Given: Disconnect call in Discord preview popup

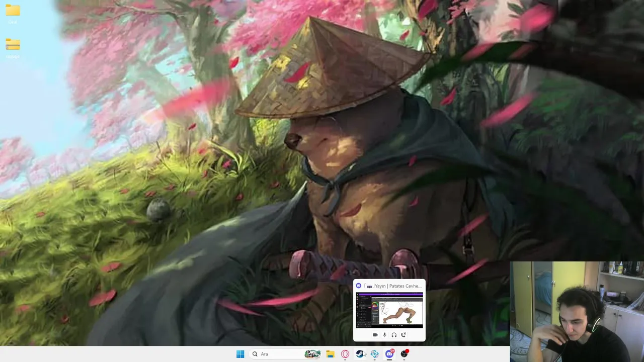Looking at the screenshot, I should [404, 335].
